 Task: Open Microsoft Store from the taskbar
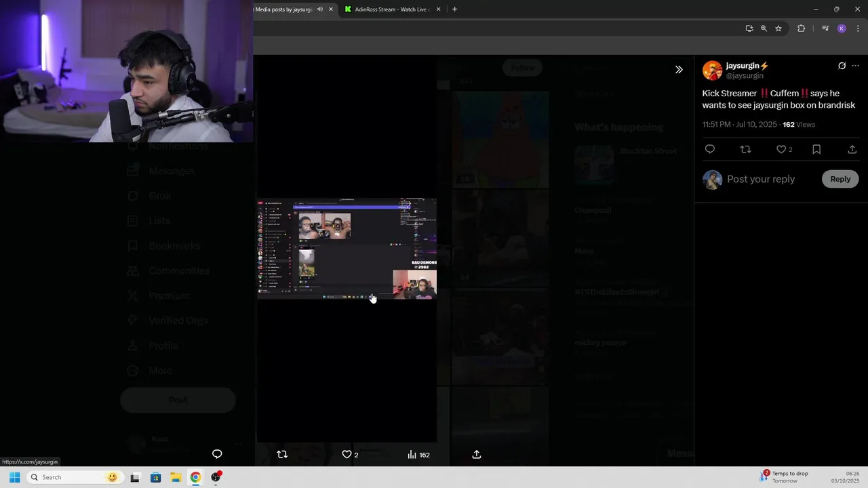[155, 478]
